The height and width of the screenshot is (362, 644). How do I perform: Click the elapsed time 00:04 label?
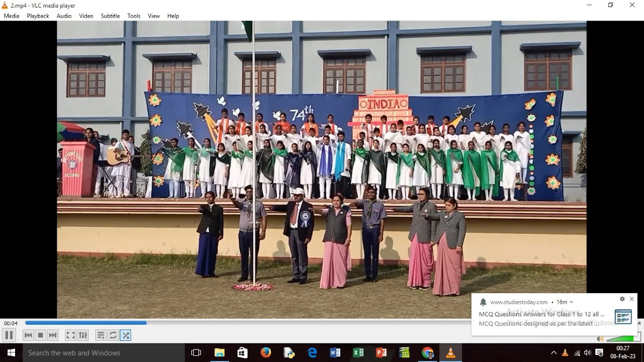pos(11,323)
